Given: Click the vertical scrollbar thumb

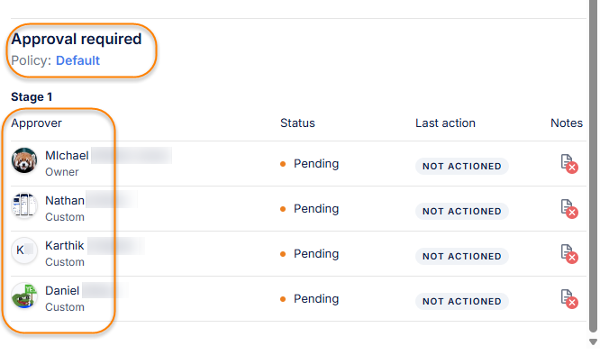Looking at the screenshot, I should (x=593, y=162).
